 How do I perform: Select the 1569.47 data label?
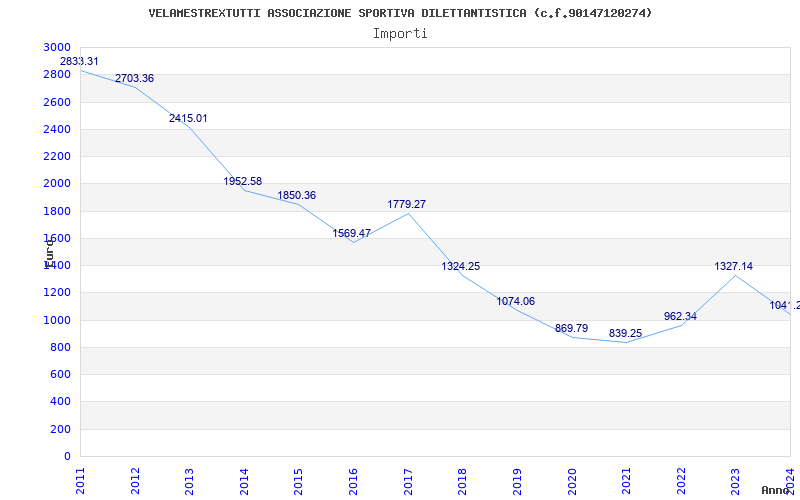pyautogui.click(x=352, y=233)
